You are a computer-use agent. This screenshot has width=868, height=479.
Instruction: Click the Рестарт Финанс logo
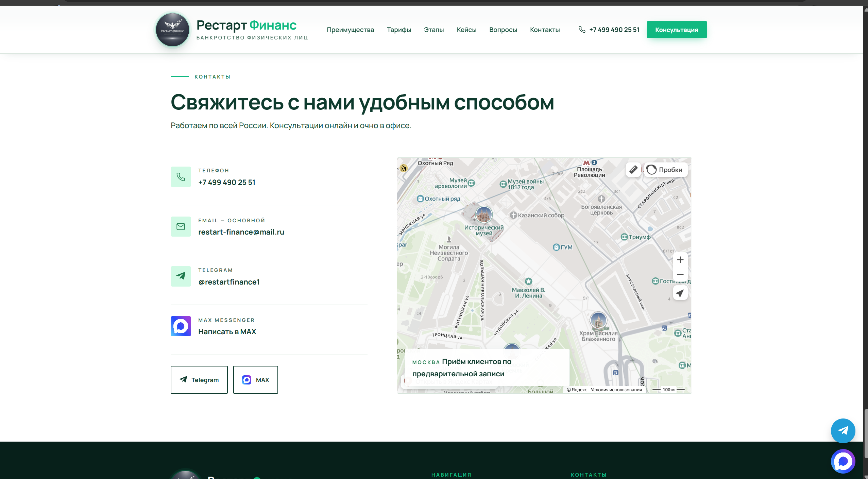point(173,29)
